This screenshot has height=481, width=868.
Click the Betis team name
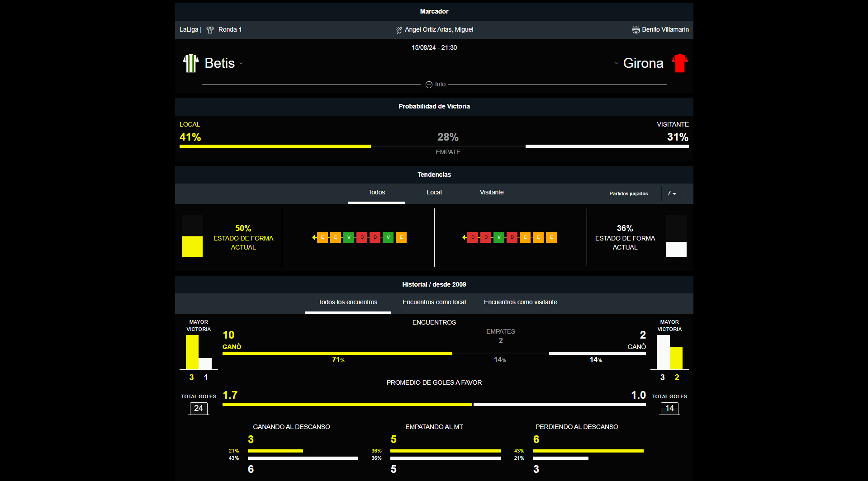220,63
